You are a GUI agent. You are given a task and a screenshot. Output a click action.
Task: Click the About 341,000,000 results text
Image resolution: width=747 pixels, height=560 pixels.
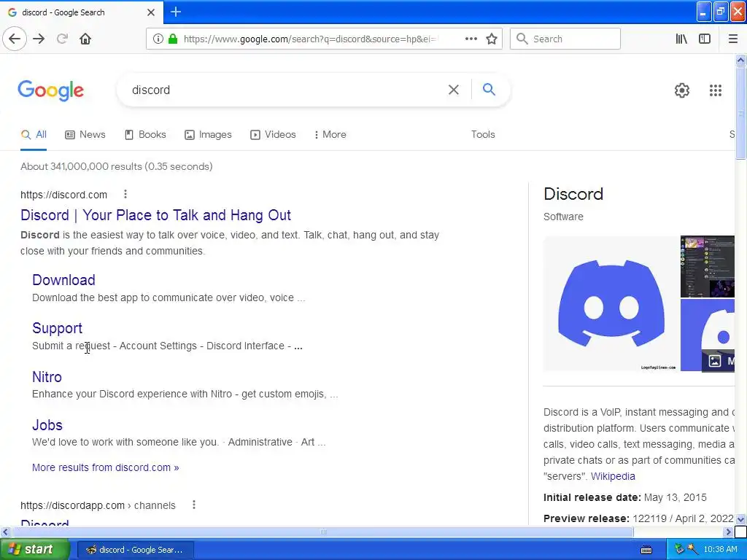(117, 167)
